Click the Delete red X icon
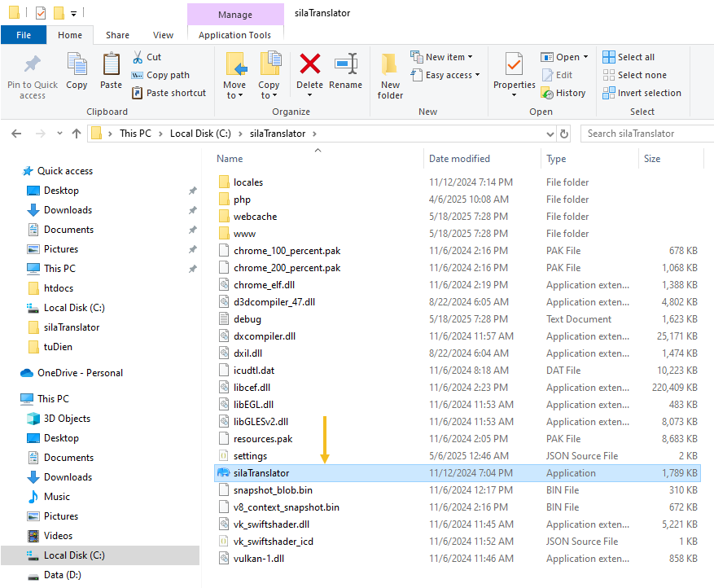The height and width of the screenshot is (588, 714). click(309, 64)
